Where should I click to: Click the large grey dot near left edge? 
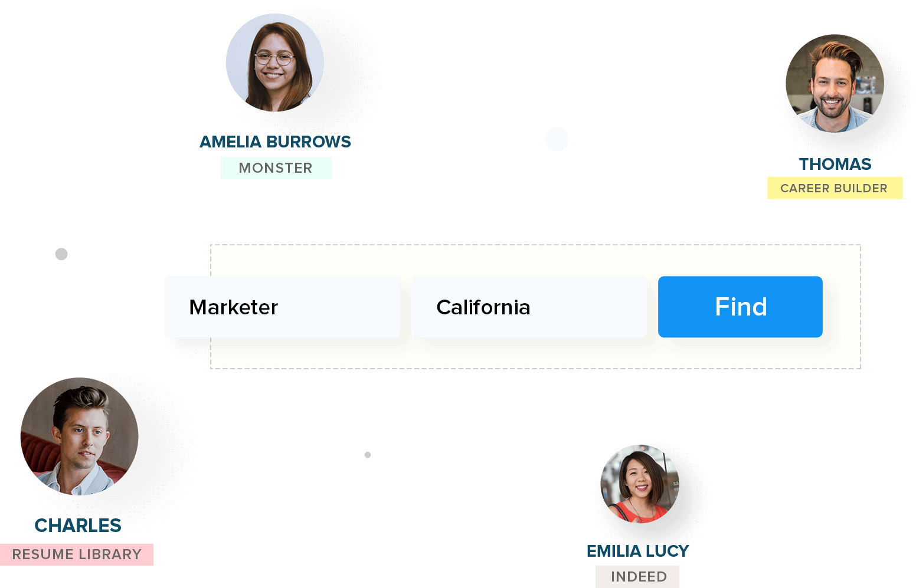[61, 254]
